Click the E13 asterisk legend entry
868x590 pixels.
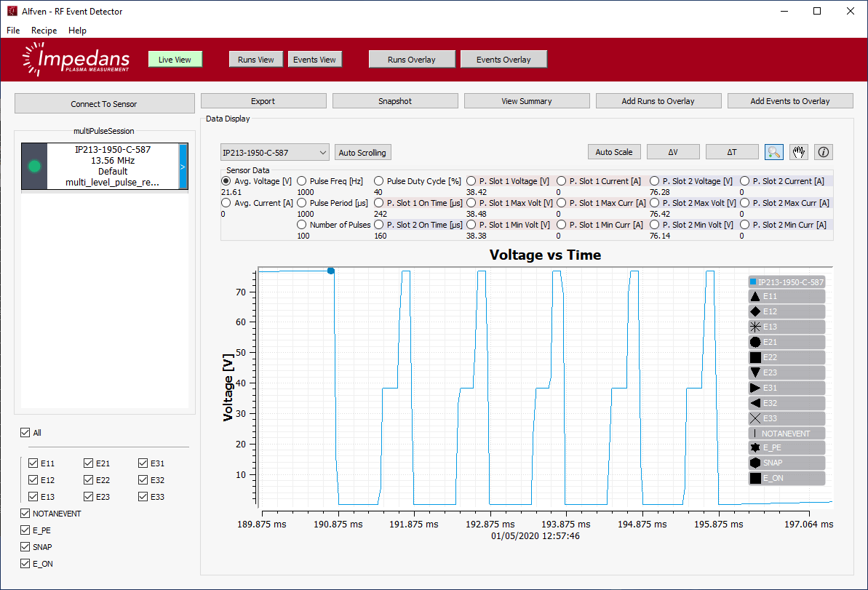pyautogui.click(x=787, y=327)
